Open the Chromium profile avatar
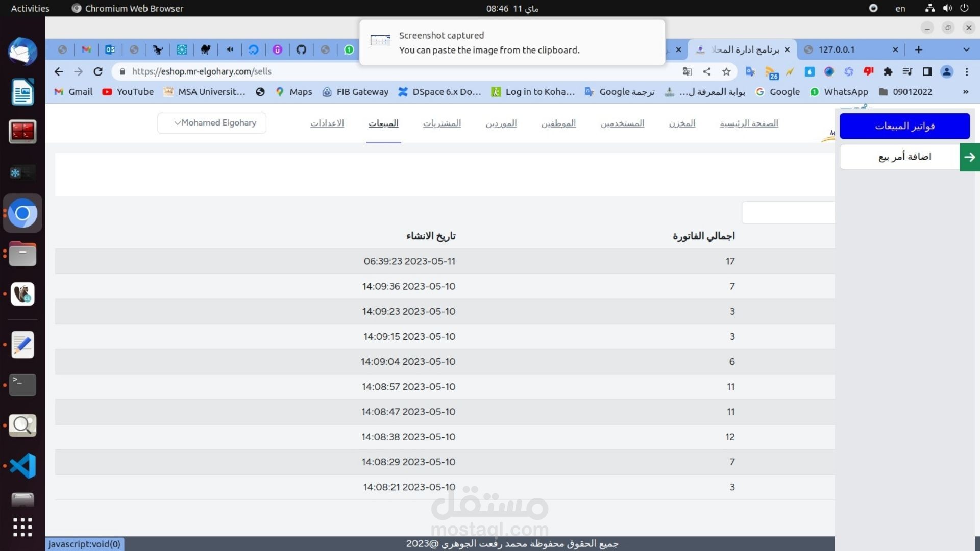The image size is (980, 551). tap(947, 72)
